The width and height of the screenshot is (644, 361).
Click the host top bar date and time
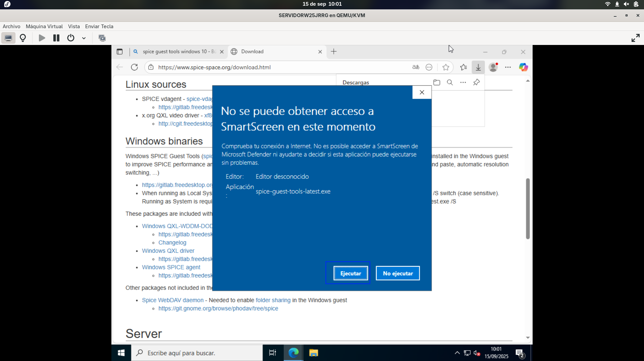(322, 4)
